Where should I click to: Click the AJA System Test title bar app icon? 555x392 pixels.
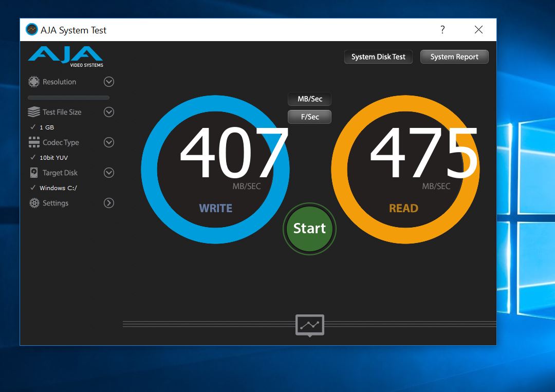coord(32,29)
